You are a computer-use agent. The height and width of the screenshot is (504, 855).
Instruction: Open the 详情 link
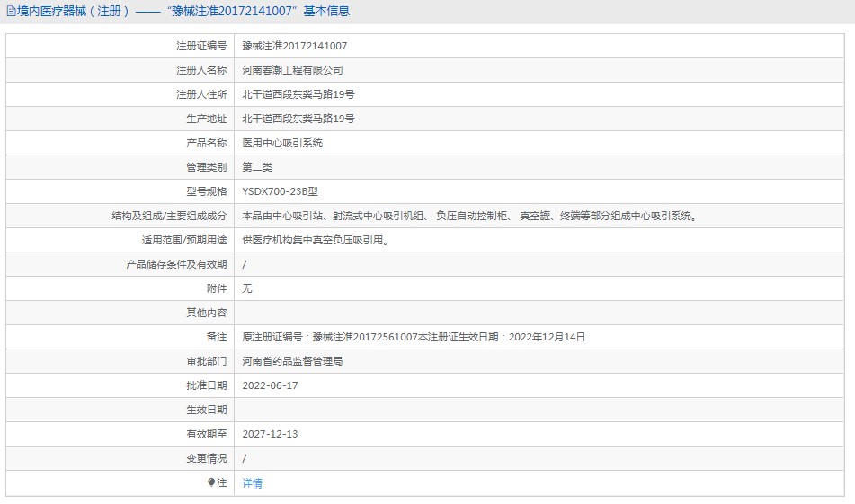[252, 482]
